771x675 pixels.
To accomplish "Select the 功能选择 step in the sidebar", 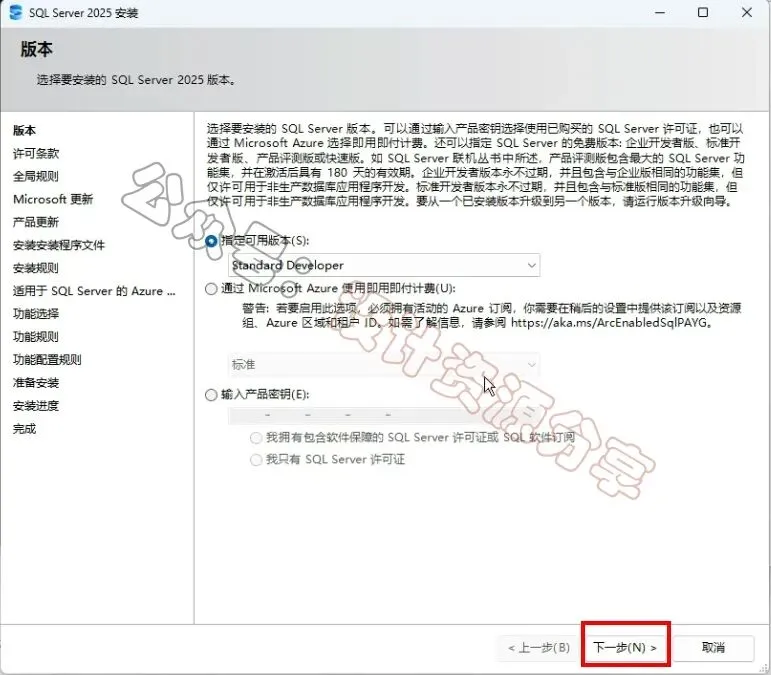I will pyautogui.click(x=36, y=314).
